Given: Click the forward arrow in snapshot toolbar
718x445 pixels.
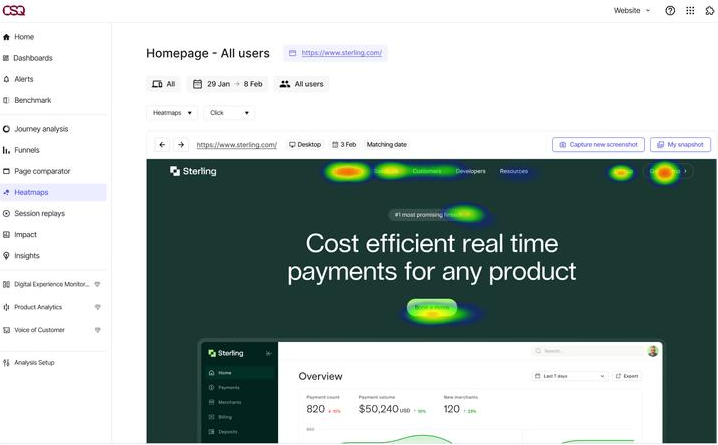Looking at the screenshot, I should [x=181, y=145].
